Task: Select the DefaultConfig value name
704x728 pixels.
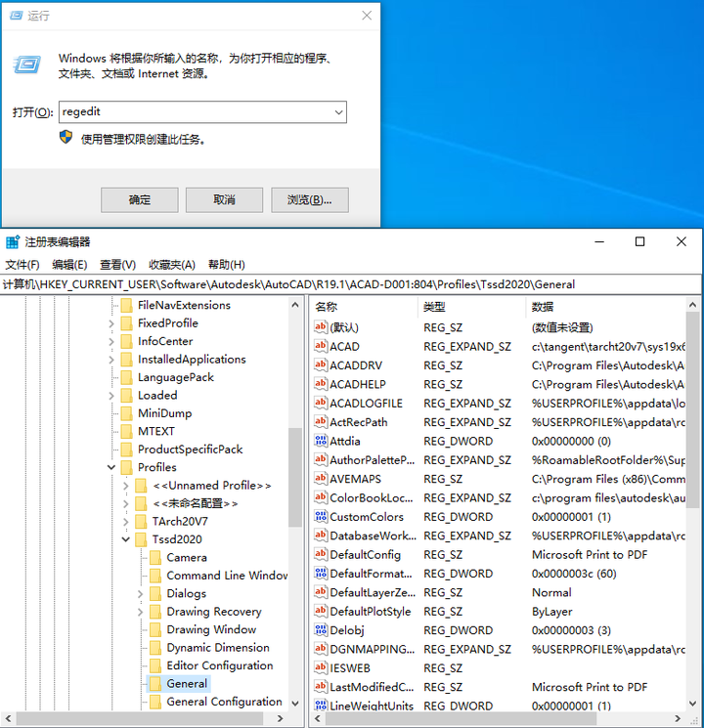Action: [x=366, y=555]
